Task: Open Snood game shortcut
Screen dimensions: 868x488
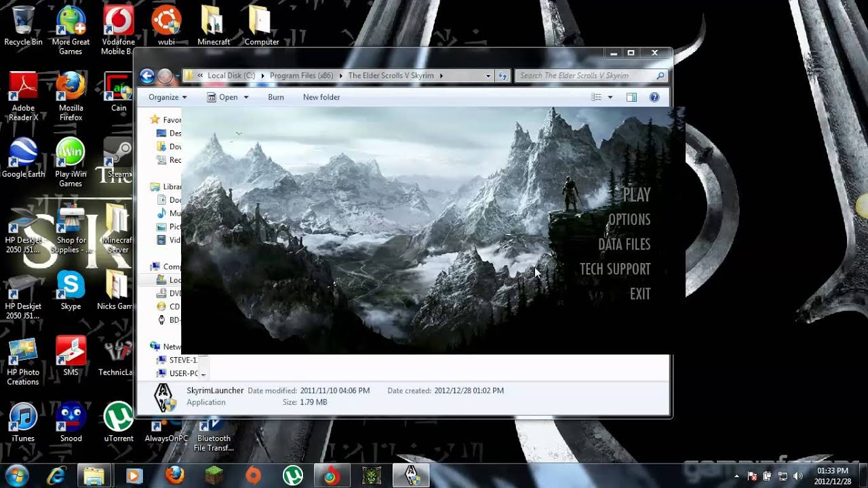Action: coord(71,423)
